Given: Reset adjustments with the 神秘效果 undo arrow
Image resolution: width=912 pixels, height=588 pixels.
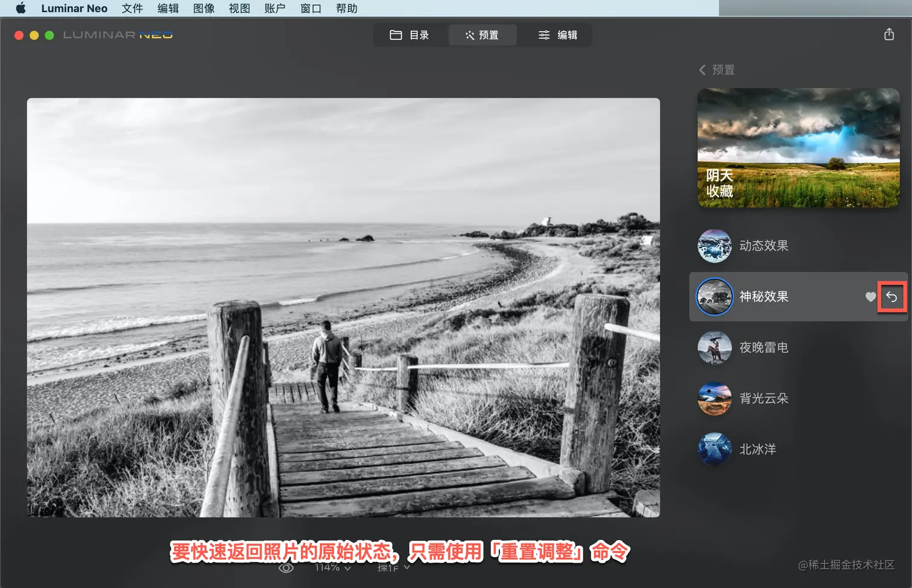Looking at the screenshot, I should [891, 297].
